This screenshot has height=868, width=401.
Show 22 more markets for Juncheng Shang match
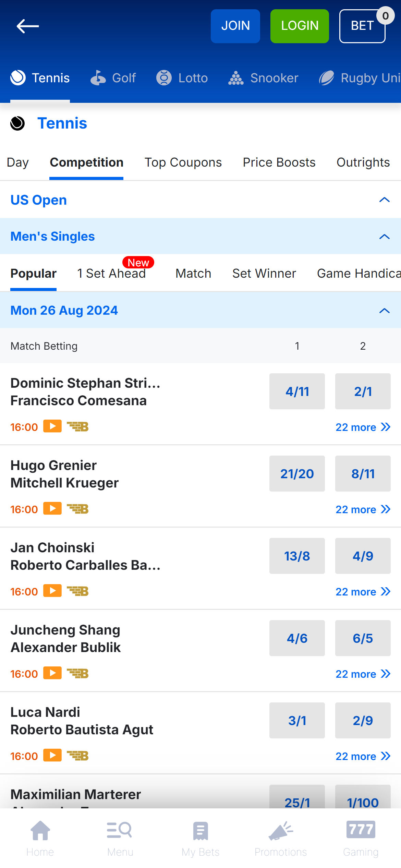click(363, 674)
